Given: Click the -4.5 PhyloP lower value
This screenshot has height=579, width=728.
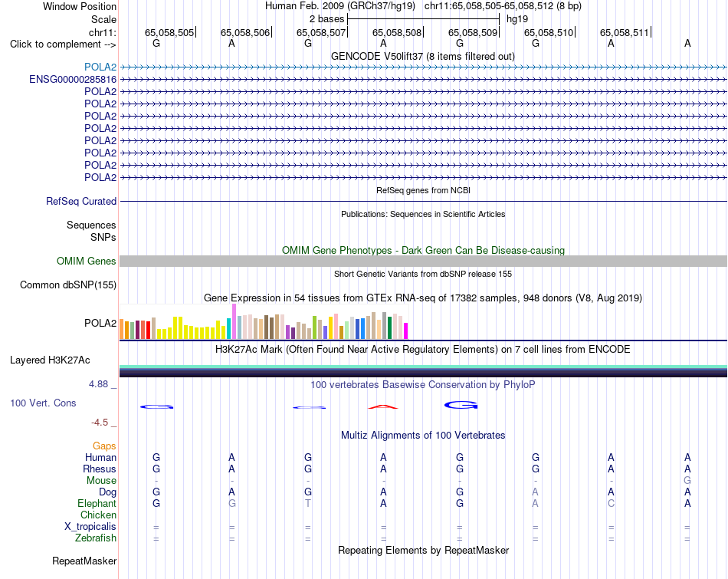Looking at the screenshot, I should tap(100, 423).
